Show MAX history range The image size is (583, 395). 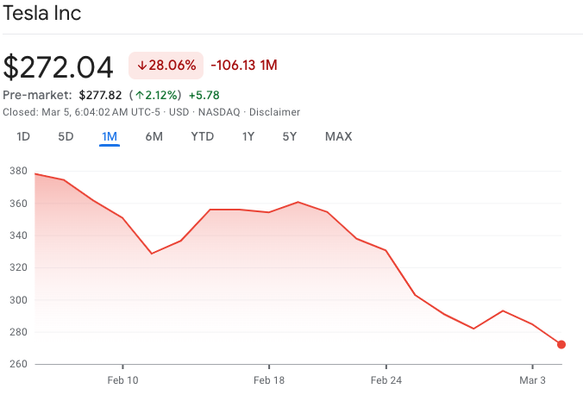click(338, 137)
